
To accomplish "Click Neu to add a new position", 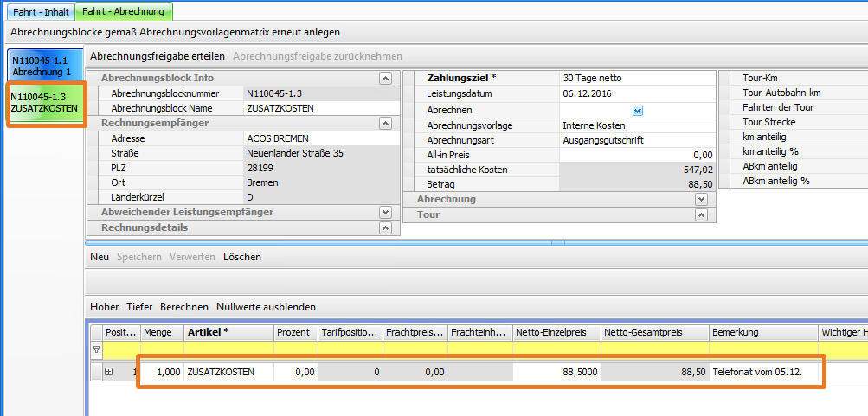I will click(x=100, y=257).
